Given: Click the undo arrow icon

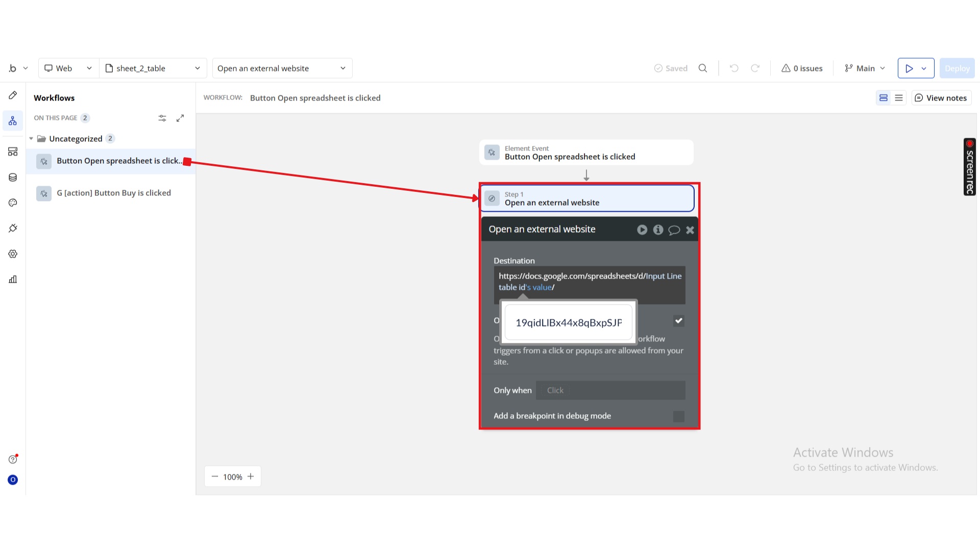Looking at the screenshot, I should tap(734, 68).
